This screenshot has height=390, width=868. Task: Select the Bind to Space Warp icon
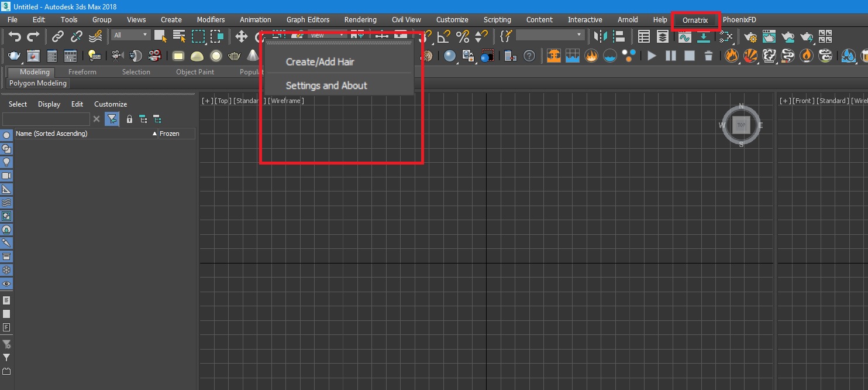95,36
